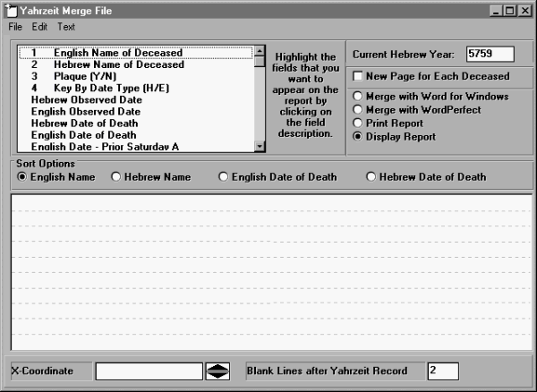Screen dimensions: 537x392
Task: Click the X-Coordinate spinner arrows
Action: tap(217, 371)
